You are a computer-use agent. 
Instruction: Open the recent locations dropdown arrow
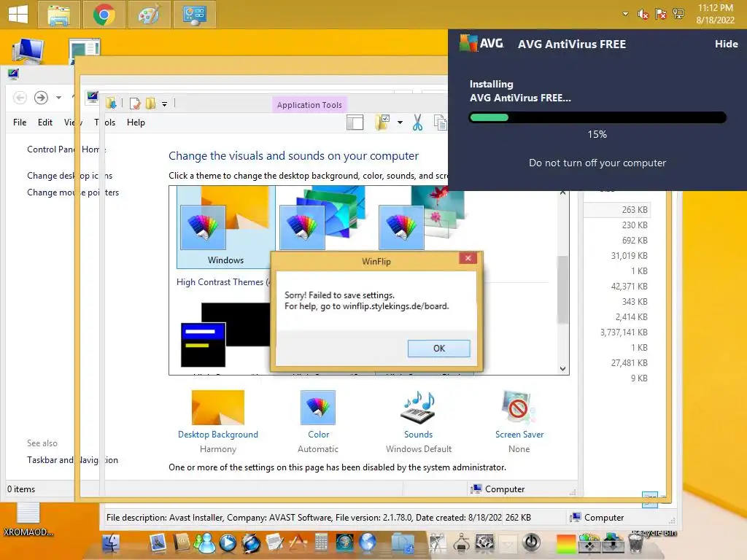coord(58,98)
